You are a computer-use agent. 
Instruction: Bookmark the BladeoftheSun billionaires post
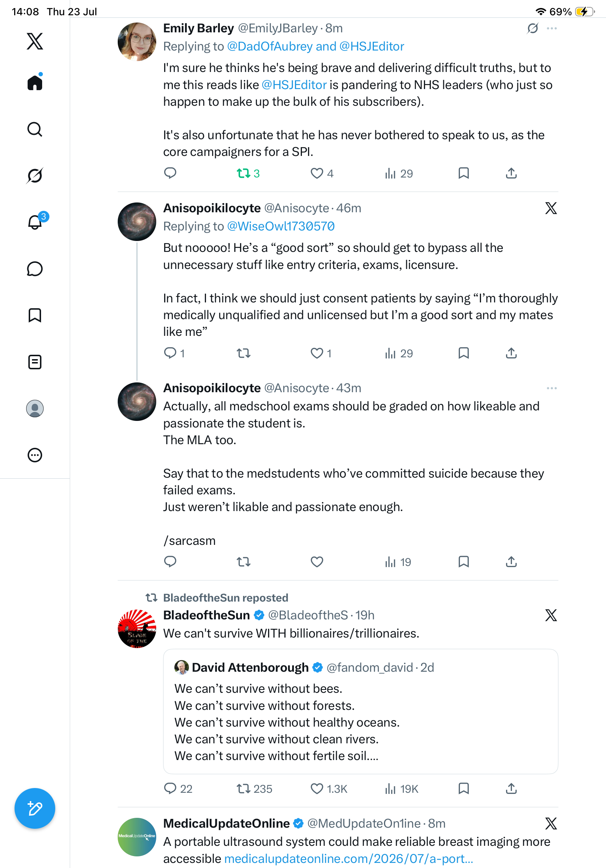[464, 789]
